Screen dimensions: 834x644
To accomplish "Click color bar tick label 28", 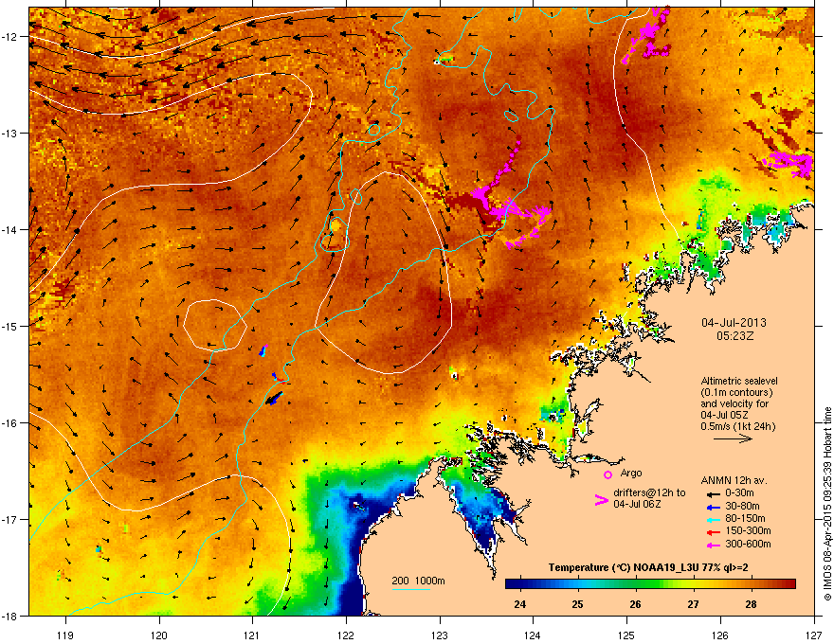I will point(751,604).
